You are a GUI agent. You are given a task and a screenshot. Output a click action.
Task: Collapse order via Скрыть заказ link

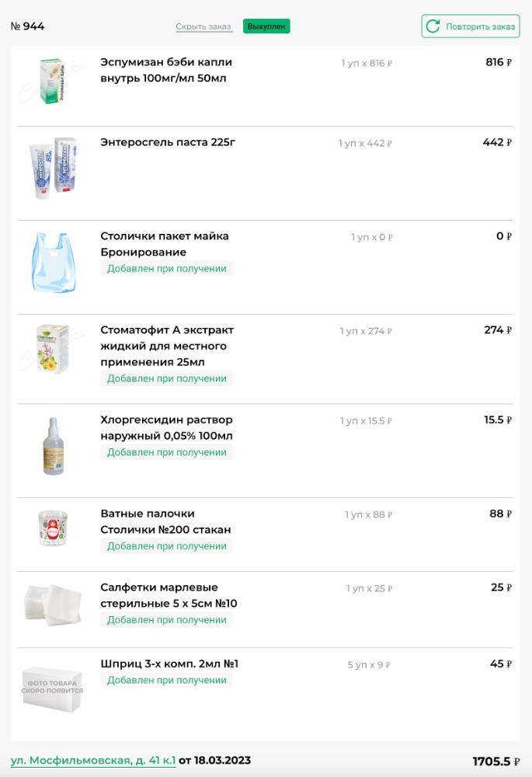click(203, 26)
